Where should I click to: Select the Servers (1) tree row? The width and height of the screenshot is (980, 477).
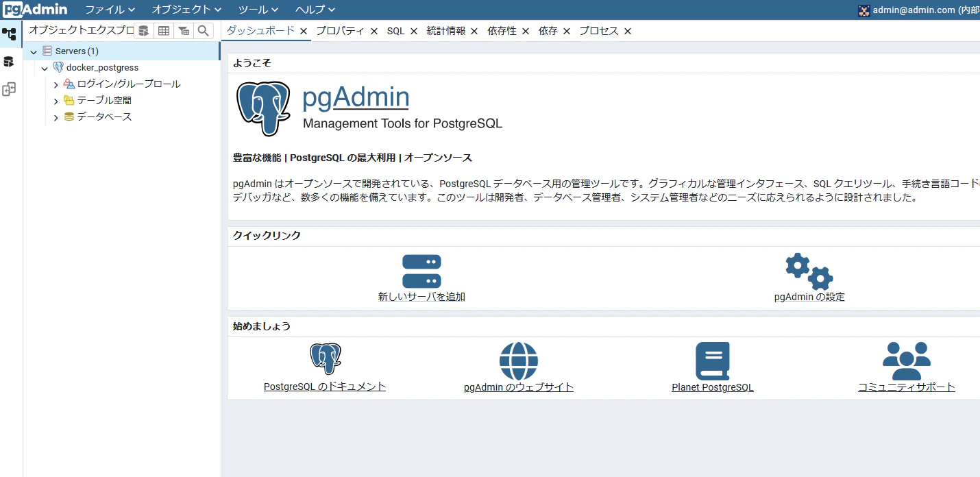122,51
